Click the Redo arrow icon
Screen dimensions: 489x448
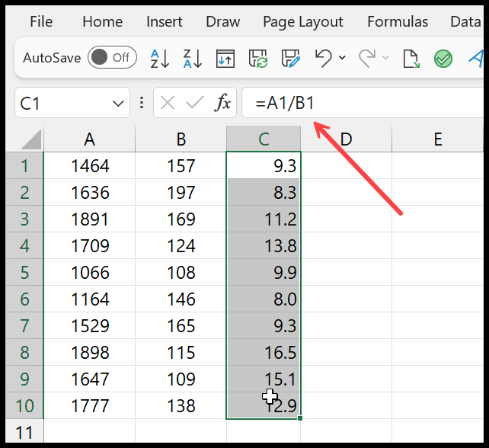(x=367, y=59)
